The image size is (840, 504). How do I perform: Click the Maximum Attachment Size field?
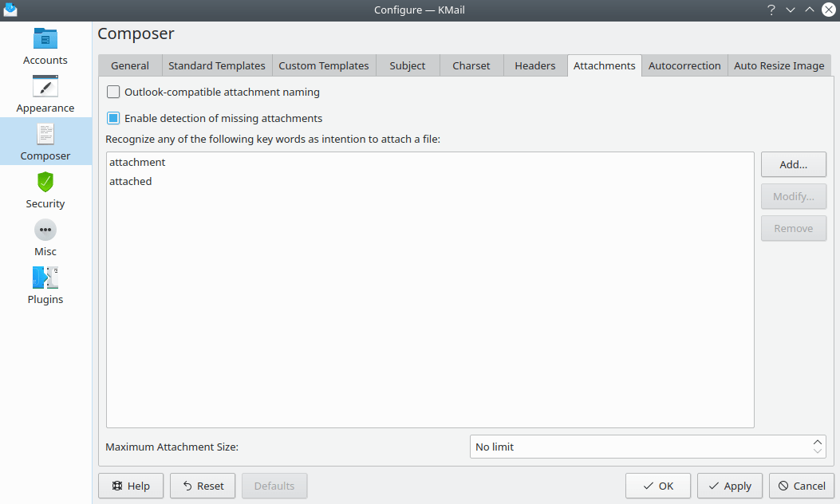click(x=638, y=447)
